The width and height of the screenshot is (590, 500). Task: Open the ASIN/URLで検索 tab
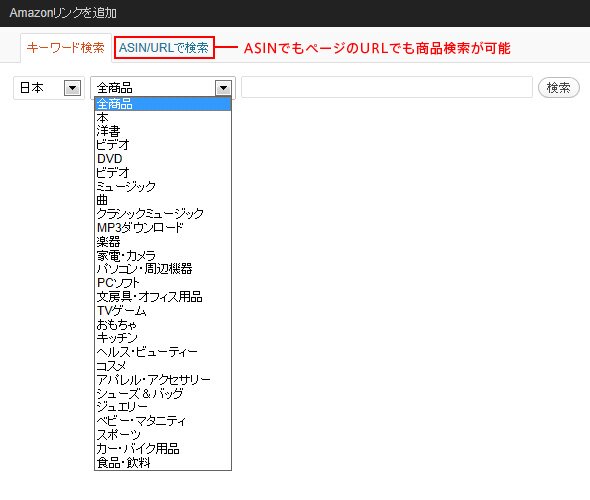pyautogui.click(x=164, y=48)
